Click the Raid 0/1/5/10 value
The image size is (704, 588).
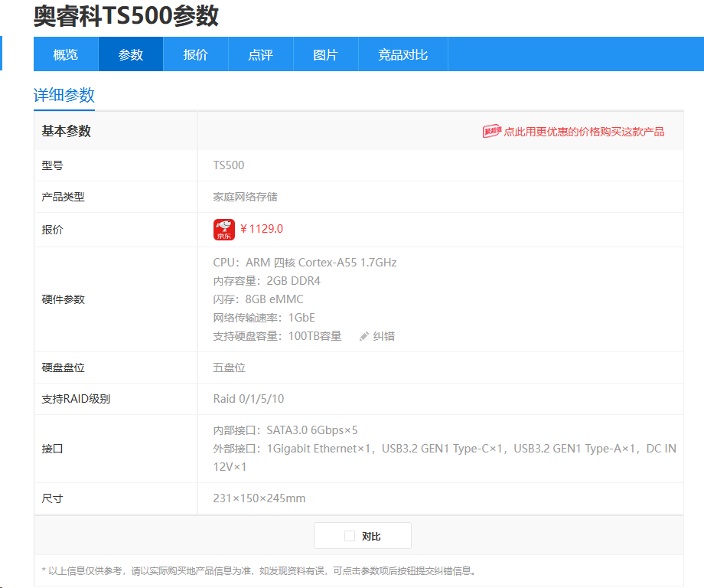point(248,399)
